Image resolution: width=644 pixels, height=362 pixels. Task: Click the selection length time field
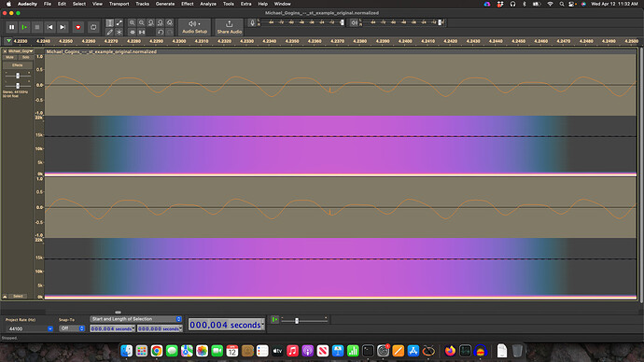[160, 328]
